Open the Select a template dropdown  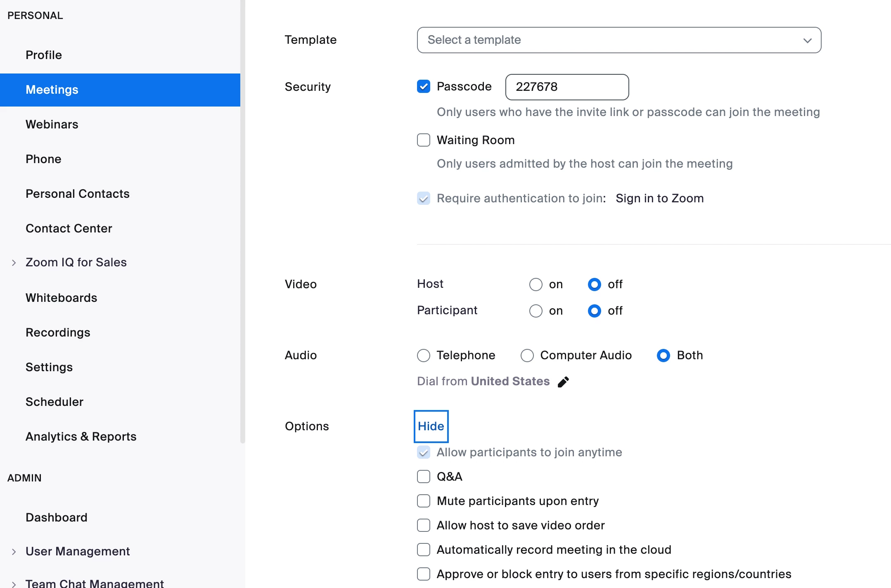coord(618,40)
